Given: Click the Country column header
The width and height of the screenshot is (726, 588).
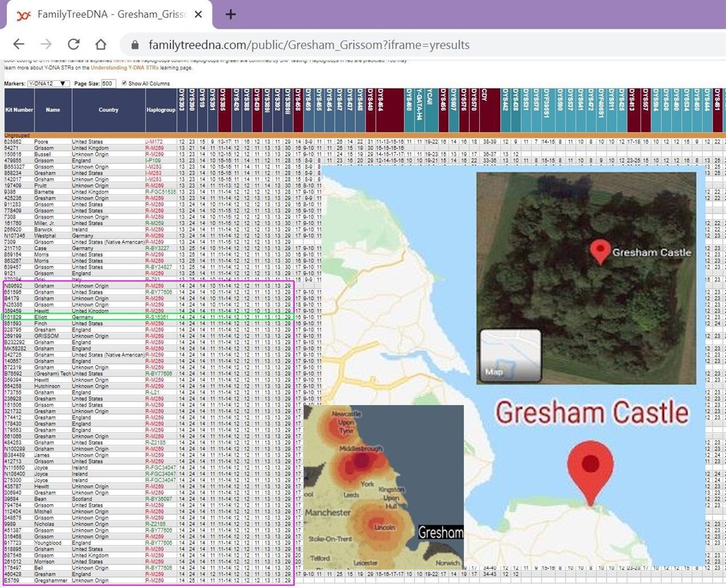Looking at the screenshot, I should click(108, 110).
